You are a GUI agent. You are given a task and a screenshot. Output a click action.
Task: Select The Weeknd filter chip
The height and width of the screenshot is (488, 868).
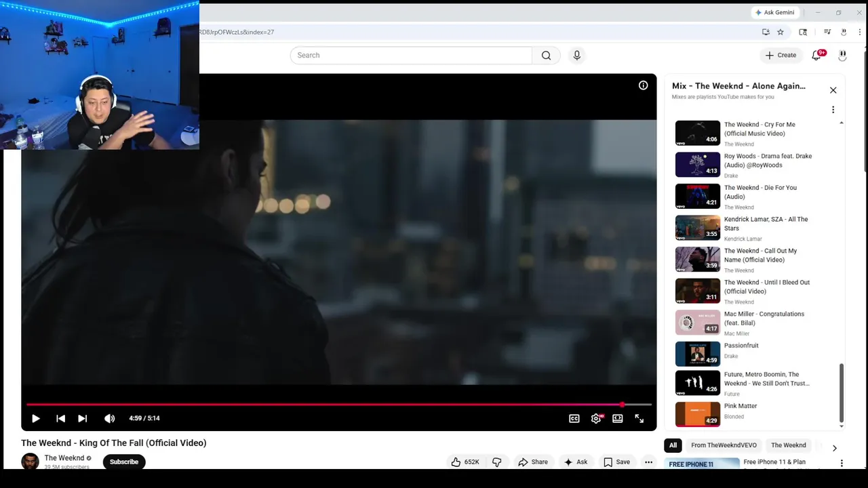(789, 445)
